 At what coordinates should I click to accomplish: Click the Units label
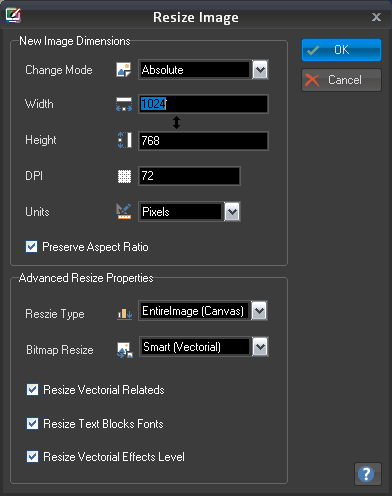37,212
